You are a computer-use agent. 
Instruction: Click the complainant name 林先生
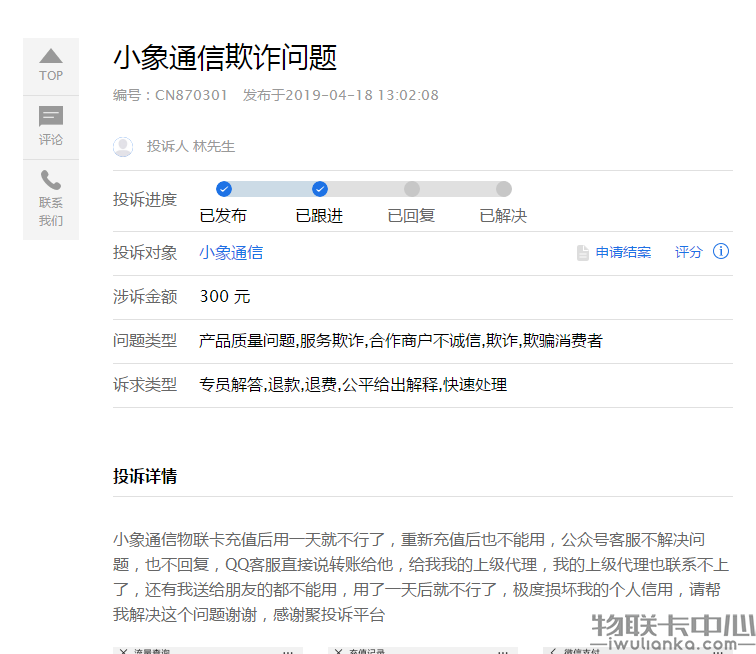214,146
